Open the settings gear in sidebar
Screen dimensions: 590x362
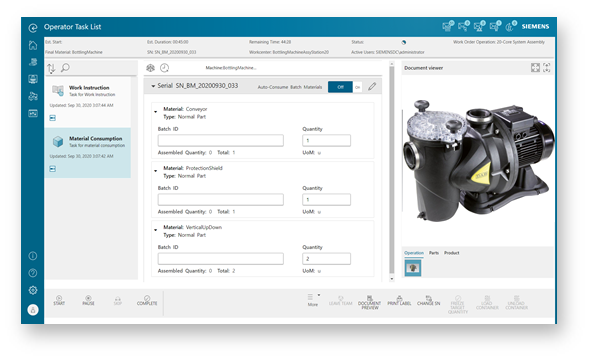click(33, 290)
